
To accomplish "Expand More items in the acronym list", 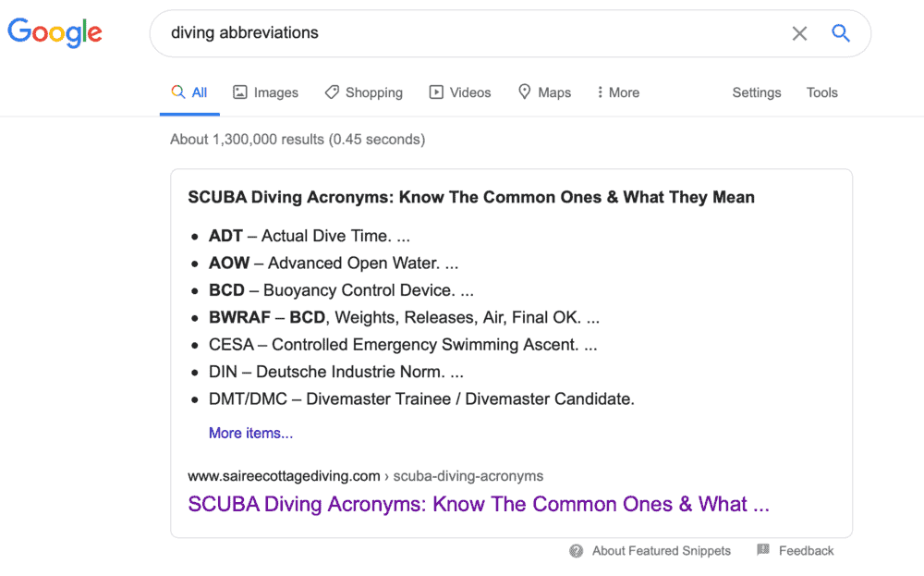I will pos(250,433).
